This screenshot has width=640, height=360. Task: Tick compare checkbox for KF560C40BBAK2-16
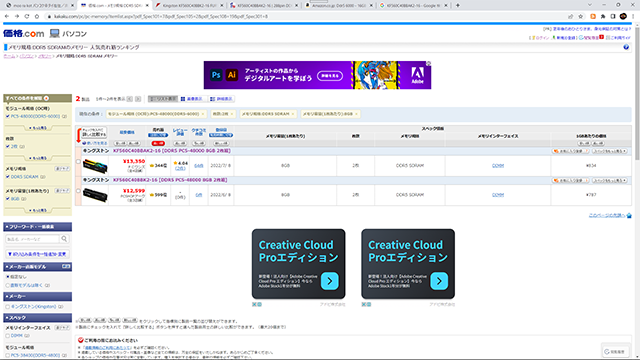pyautogui.click(x=78, y=162)
